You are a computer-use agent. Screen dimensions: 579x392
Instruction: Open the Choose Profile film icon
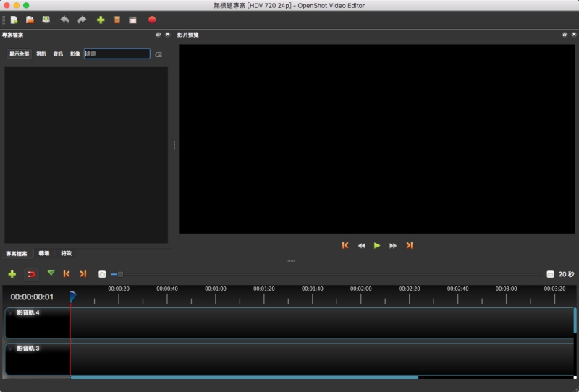coord(117,20)
